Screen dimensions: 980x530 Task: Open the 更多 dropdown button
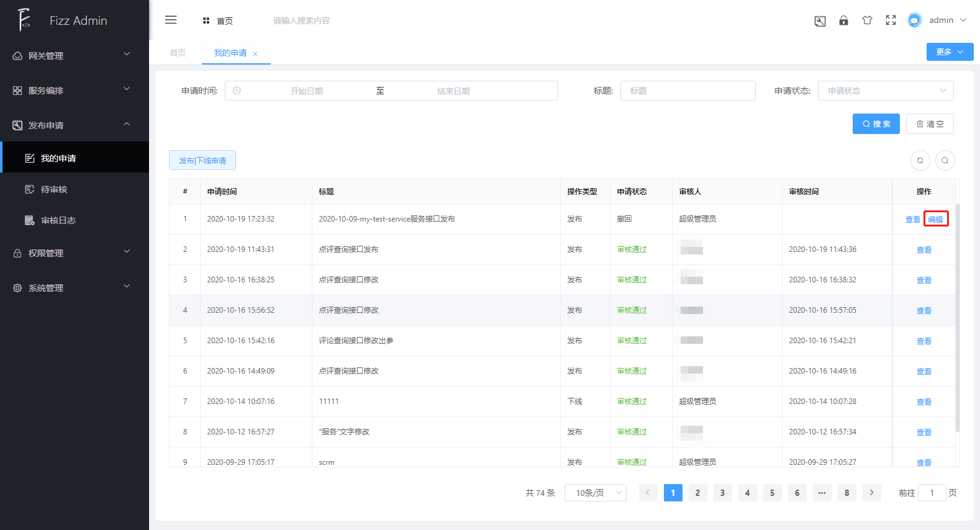[x=950, y=52]
